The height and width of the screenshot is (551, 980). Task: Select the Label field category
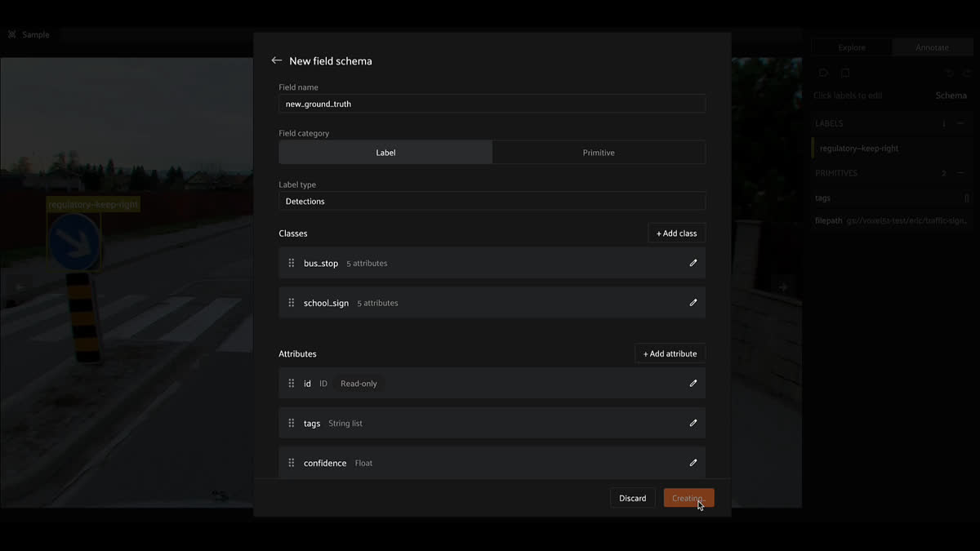[385, 153]
